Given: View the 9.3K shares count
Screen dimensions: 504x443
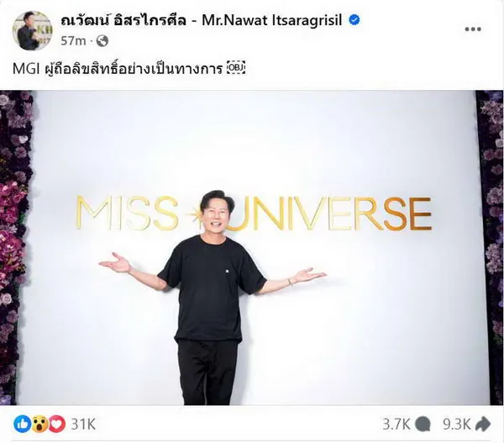Looking at the screenshot, I should (x=457, y=425).
